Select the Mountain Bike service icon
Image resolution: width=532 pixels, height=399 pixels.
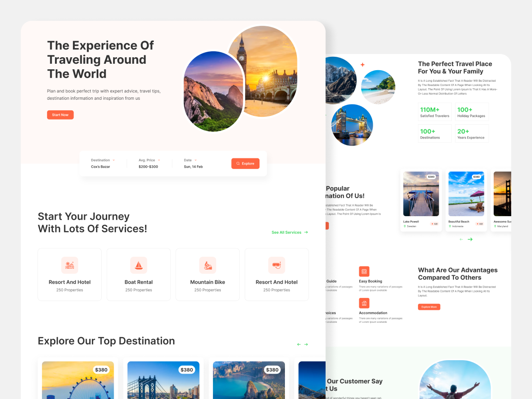[x=207, y=265]
